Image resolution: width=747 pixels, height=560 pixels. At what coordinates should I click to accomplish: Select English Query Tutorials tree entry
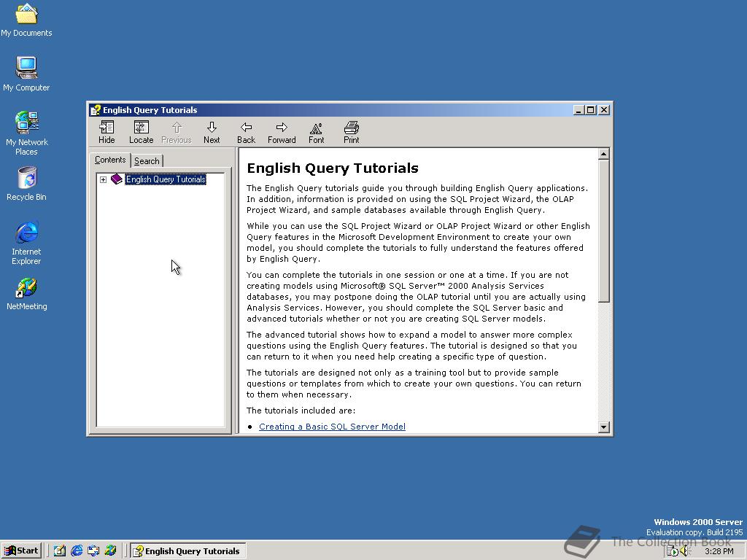(166, 179)
